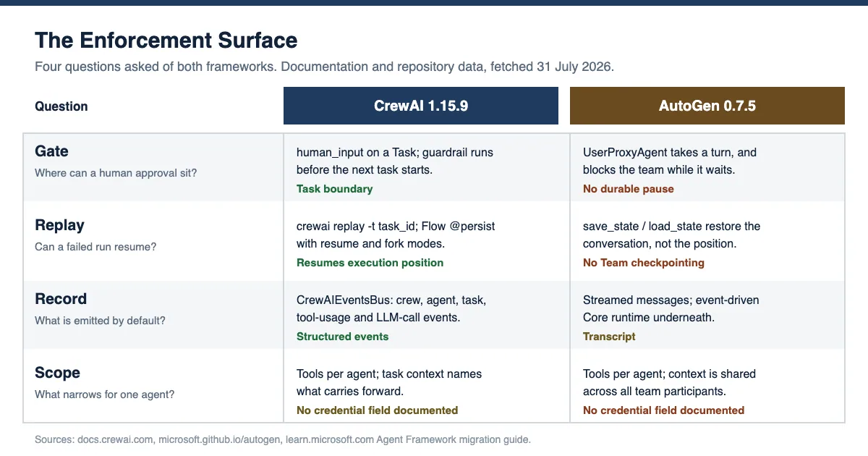Select the green Task boundary label
Image resolution: width=868 pixels, height=456 pixels.
click(x=334, y=189)
